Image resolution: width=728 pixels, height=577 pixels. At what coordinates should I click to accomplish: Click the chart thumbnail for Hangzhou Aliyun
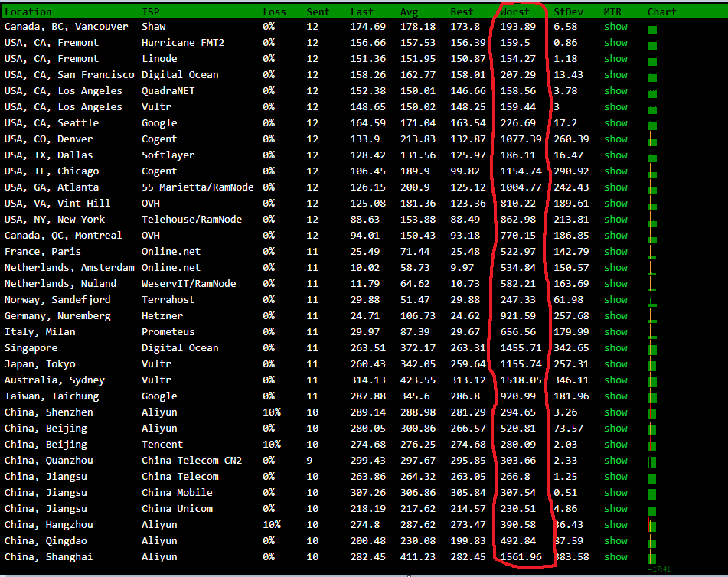(x=652, y=525)
